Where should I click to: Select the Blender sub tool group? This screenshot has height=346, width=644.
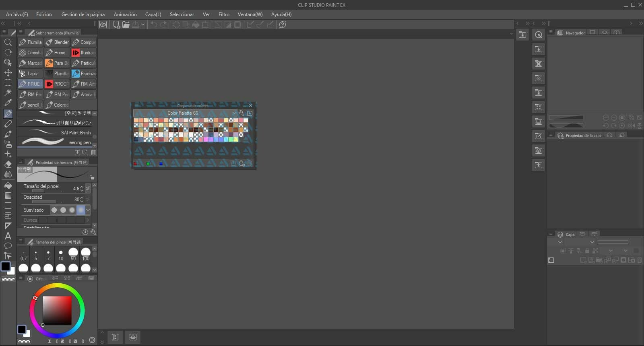(57, 42)
